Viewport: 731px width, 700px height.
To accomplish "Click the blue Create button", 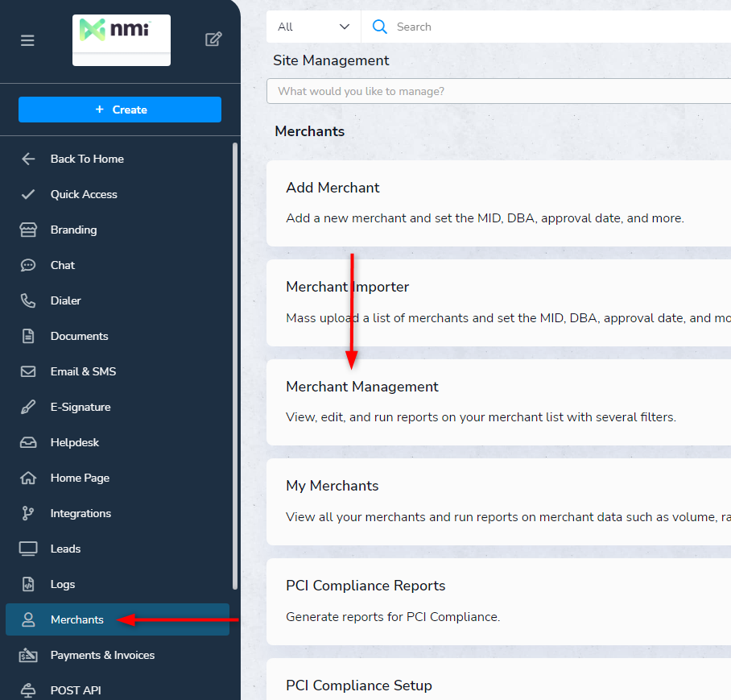I will click(x=120, y=110).
